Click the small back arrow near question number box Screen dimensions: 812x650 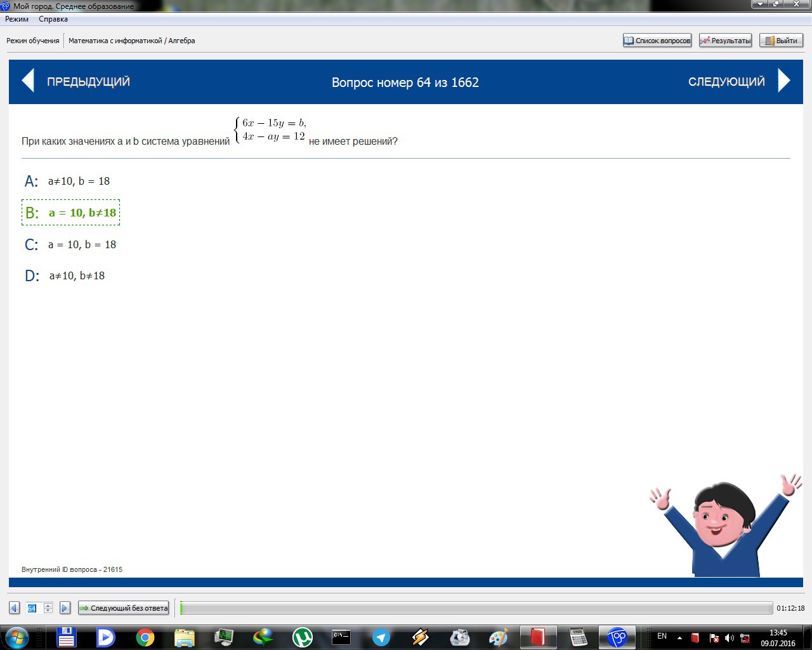(14, 608)
